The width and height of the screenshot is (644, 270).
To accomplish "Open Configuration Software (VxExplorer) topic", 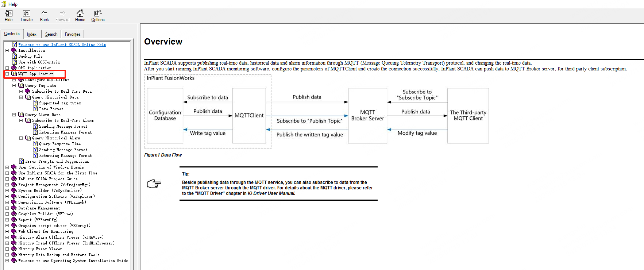I will click(x=57, y=196).
